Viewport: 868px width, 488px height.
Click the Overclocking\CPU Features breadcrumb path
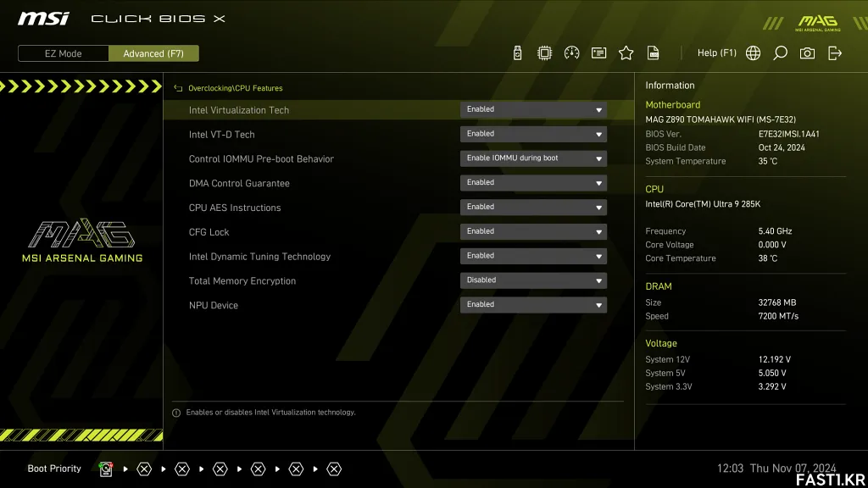tap(236, 88)
